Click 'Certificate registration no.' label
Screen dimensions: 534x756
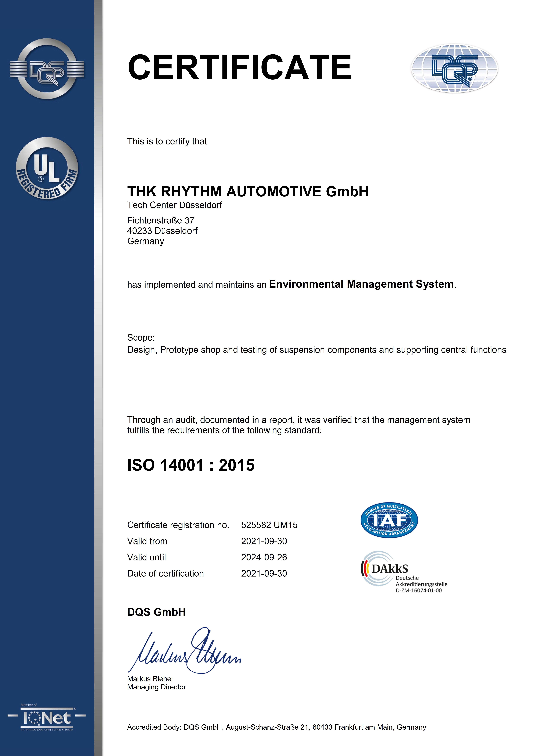click(178, 525)
